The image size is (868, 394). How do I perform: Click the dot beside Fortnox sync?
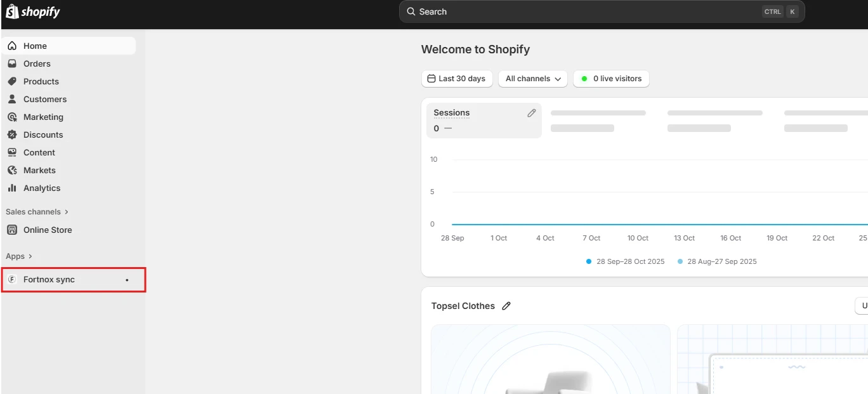[x=127, y=280]
